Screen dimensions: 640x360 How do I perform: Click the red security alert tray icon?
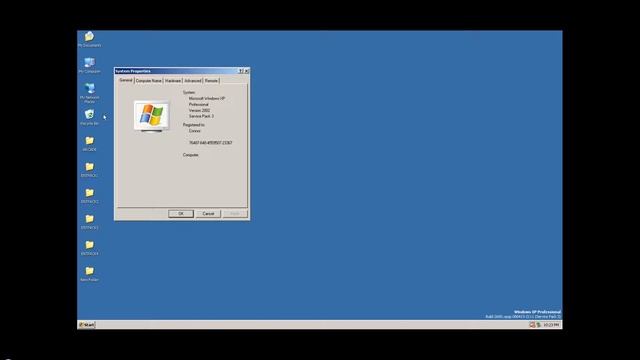pyautogui.click(x=532, y=325)
